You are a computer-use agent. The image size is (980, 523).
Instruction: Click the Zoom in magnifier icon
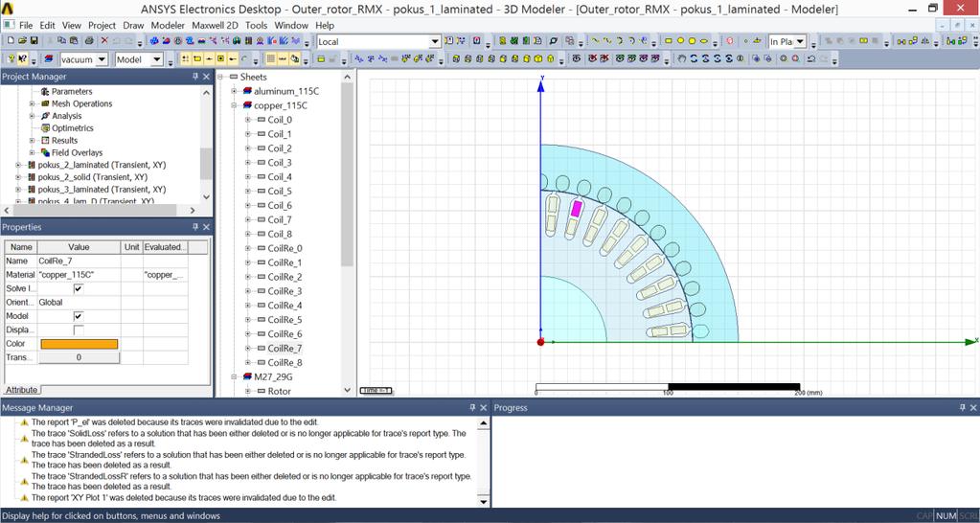[x=756, y=58]
